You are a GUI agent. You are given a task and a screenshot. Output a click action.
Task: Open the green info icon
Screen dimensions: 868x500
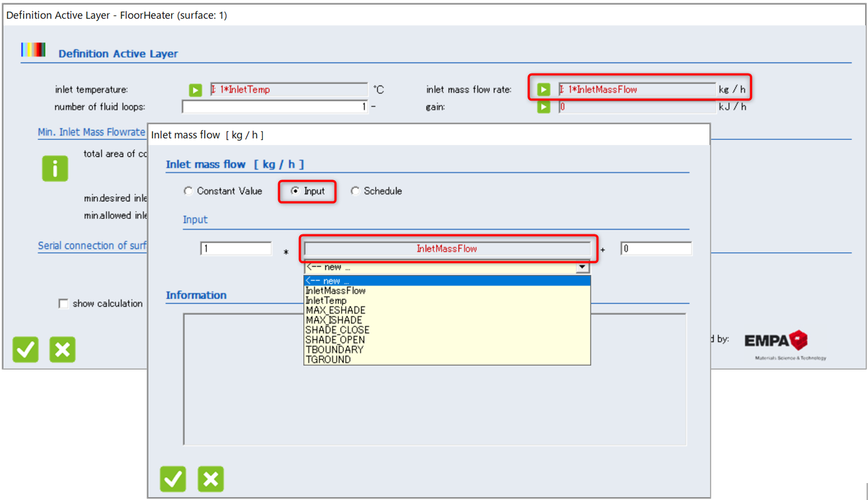[x=55, y=168]
